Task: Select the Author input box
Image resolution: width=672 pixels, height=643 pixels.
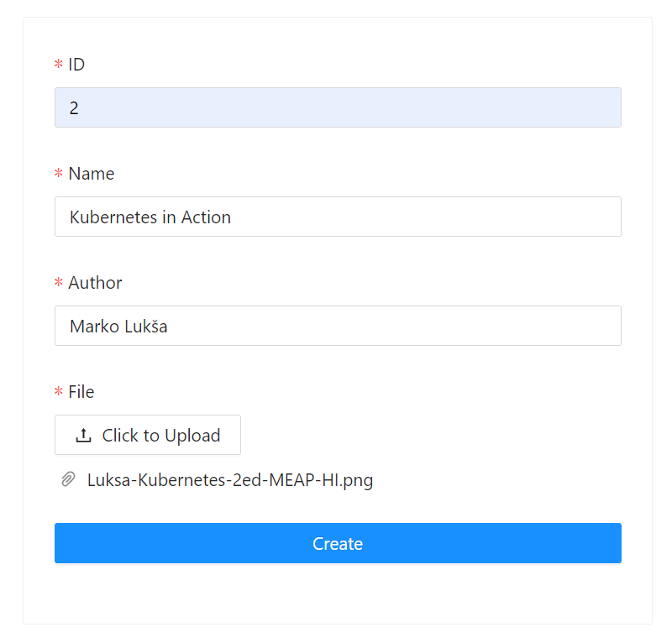Action: pyautogui.click(x=338, y=327)
